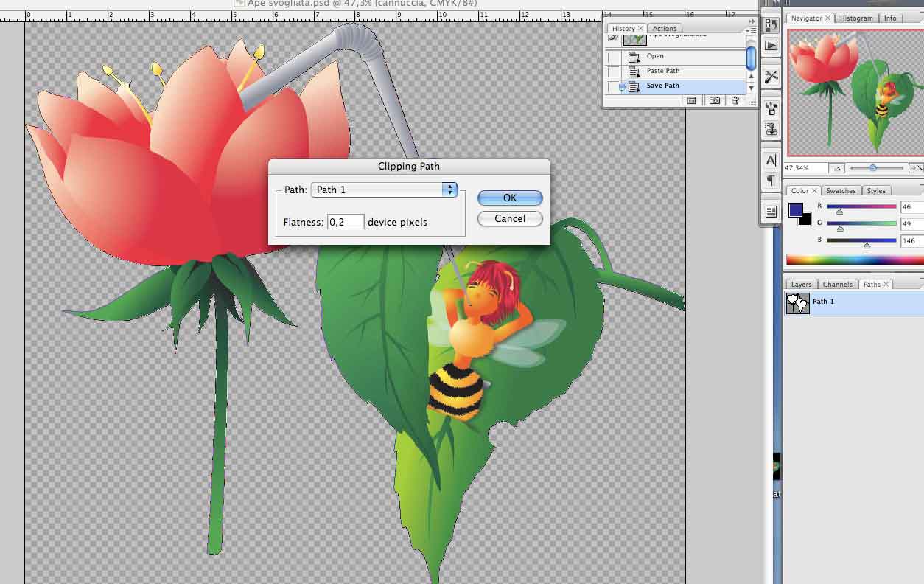The height and width of the screenshot is (584, 924).
Task: Select Path 1 in Paths panel
Action: tap(854, 303)
